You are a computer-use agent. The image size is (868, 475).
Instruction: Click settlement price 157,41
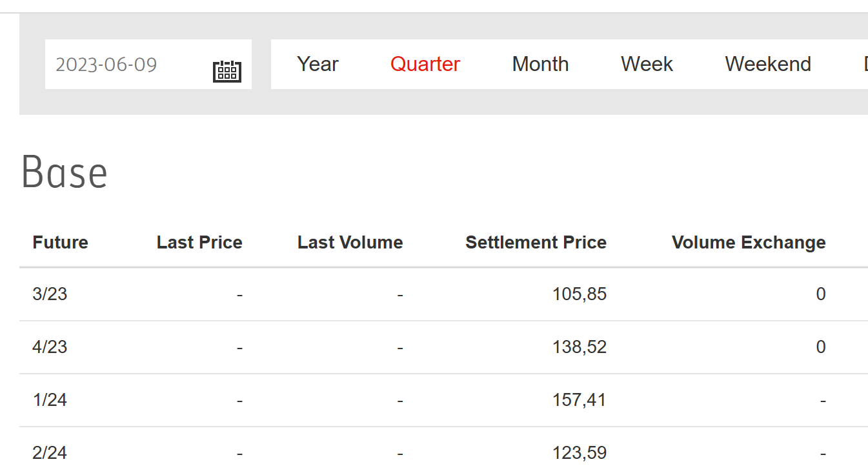tap(580, 400)
